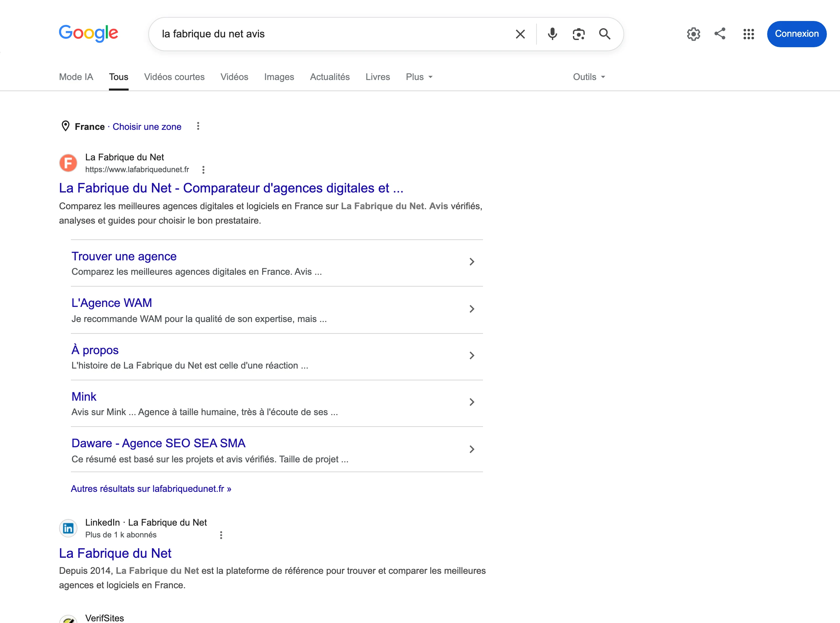Start voice search with microphone icon
This screenshot has height=623, width=840.
click(552, 34)
